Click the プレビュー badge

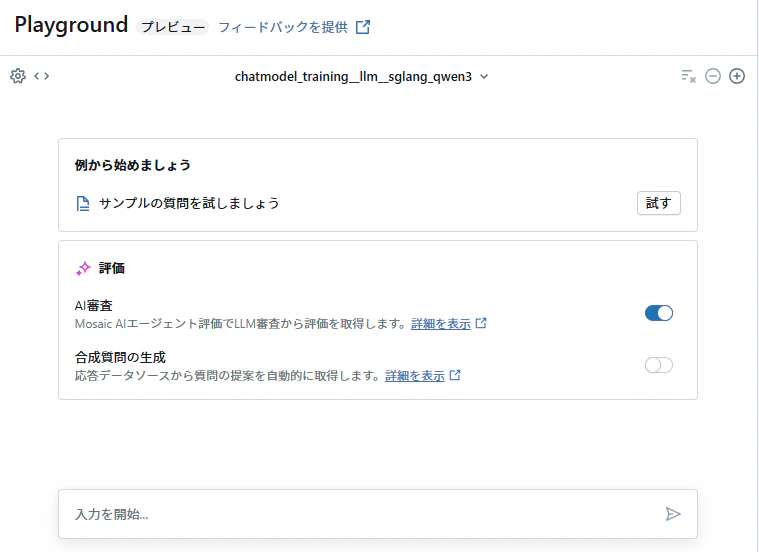173,27
